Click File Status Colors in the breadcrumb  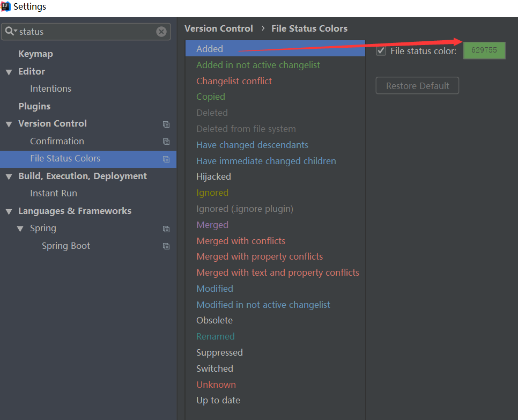(x=309, y=28)
